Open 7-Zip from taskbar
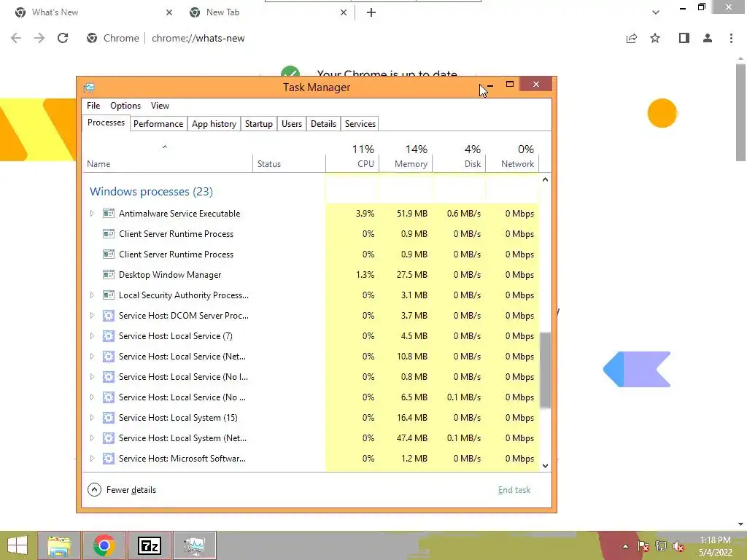The image size is (747, 560). click(x=149, y=545)
